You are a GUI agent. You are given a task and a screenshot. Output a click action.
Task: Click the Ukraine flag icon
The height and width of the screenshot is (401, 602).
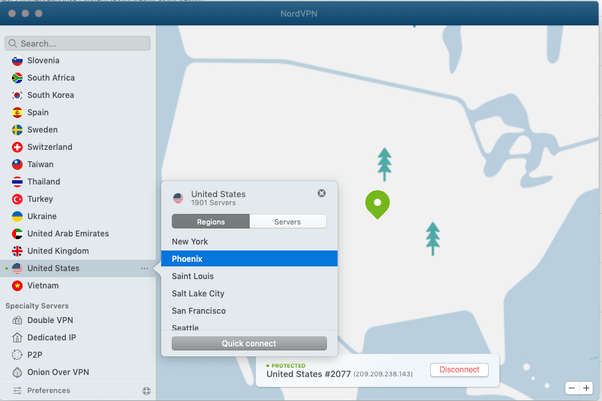[17, 216]
